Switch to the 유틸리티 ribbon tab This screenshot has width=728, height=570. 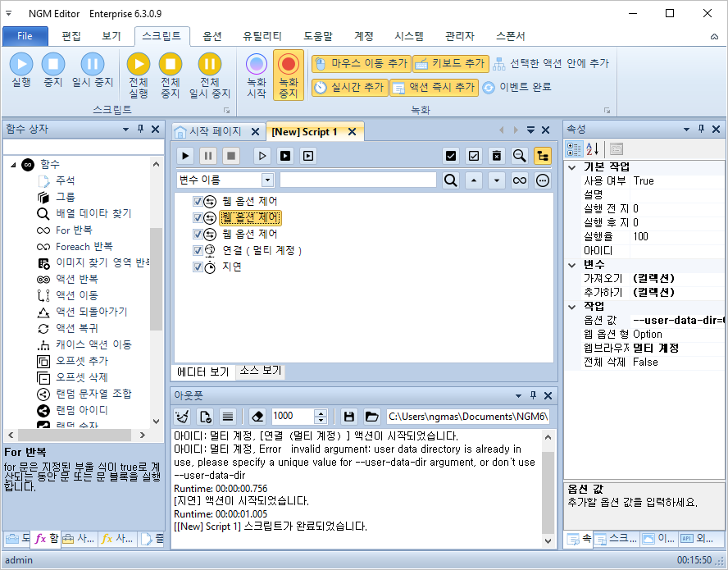(262, 36)
